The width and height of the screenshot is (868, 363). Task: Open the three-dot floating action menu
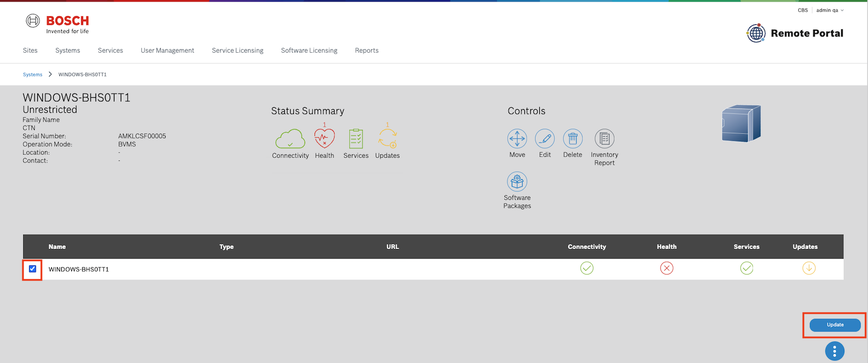point(834,351)
